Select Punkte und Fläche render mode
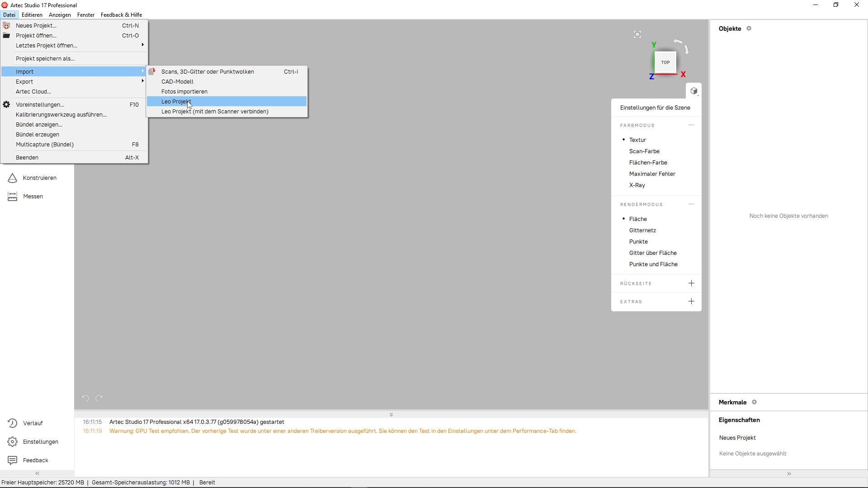Viewport: 868px width, 488px height. click(x=653, y=264)
